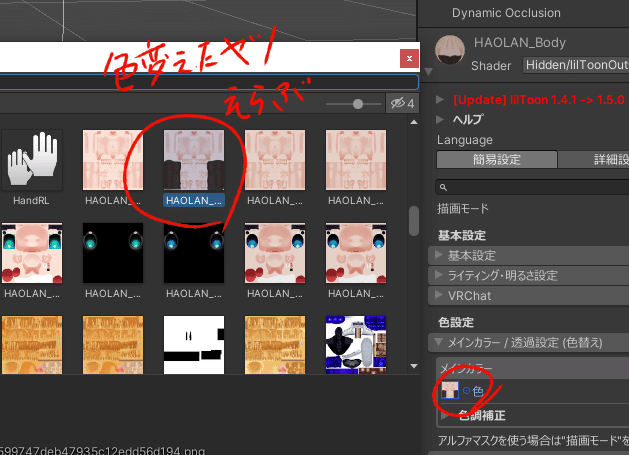This screenshot has height=455, width=629.
Task: Select the HandRL texture thumbnail
Action: [x=31, y=160]
